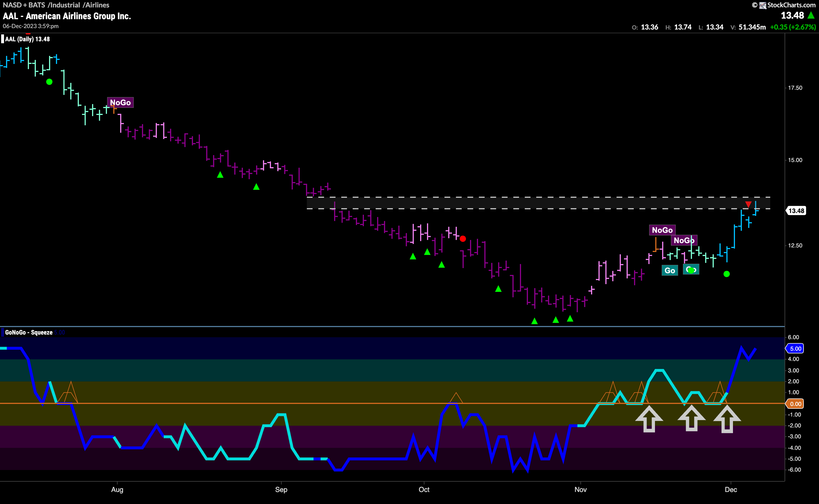Click the NASD + BATS /Industrial /Airlines breadcrumb
819x504 pixels.
[x=56, y=5]
